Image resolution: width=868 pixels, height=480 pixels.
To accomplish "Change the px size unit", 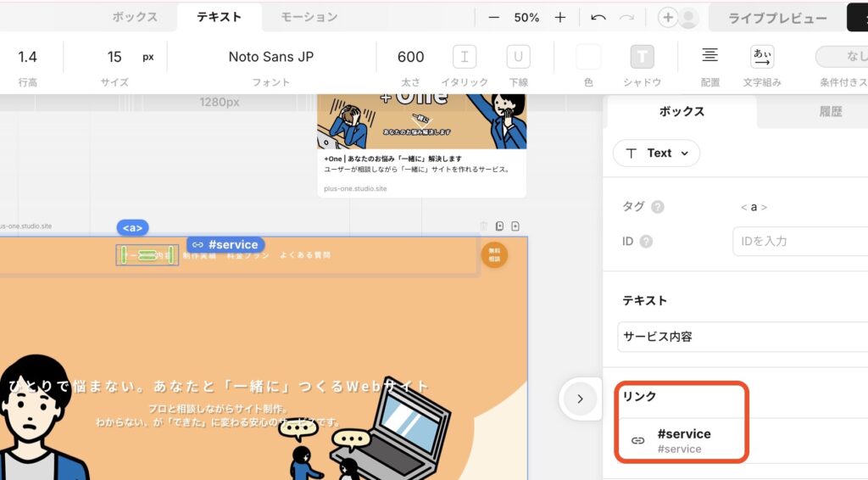I will (147, 57).
